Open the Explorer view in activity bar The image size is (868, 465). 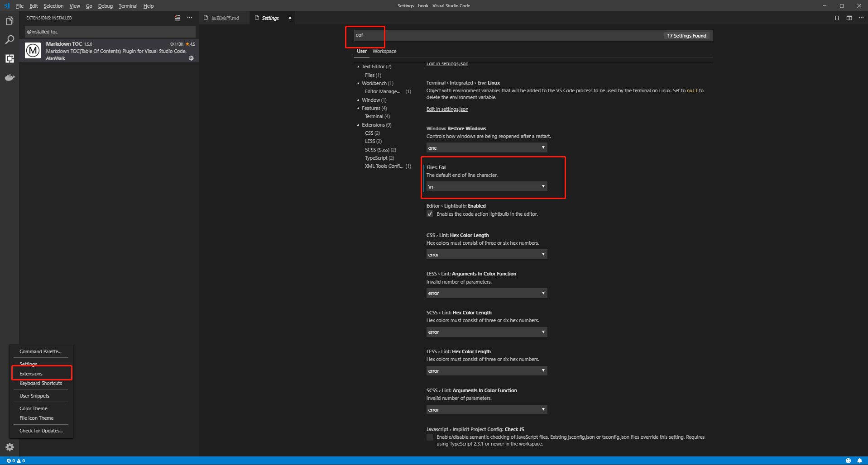pyautogui.click(x=10, y=21)
